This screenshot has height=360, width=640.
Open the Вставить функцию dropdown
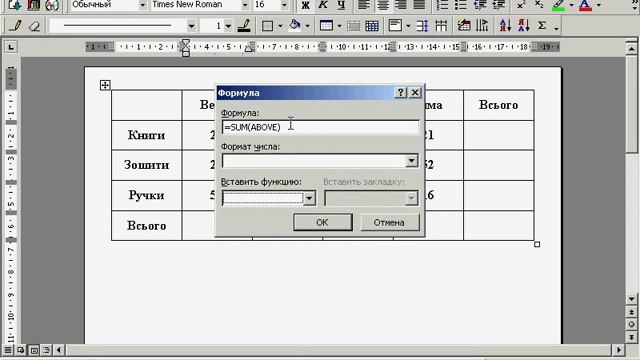point(309,198)
